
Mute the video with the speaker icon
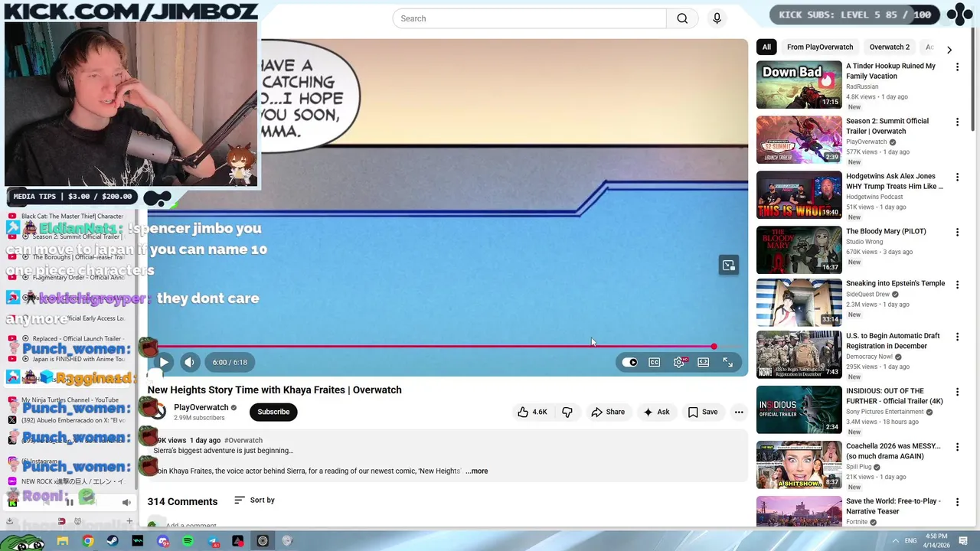click(189, 362)
